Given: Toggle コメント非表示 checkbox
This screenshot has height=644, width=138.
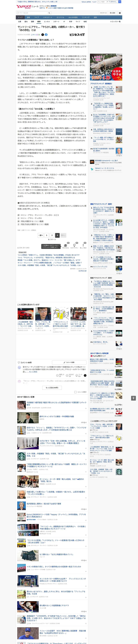Looking at the screenshot, I should [x=75, y=392].
